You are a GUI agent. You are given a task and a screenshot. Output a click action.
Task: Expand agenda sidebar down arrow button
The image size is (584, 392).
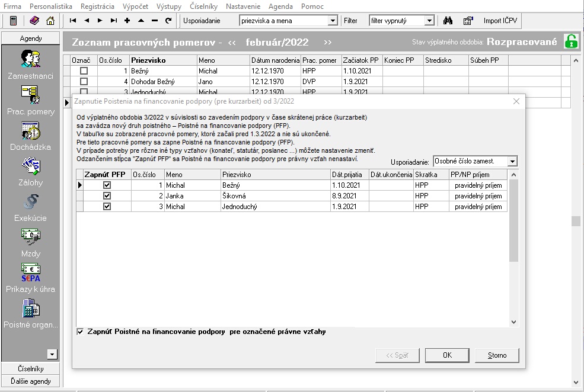52,354
